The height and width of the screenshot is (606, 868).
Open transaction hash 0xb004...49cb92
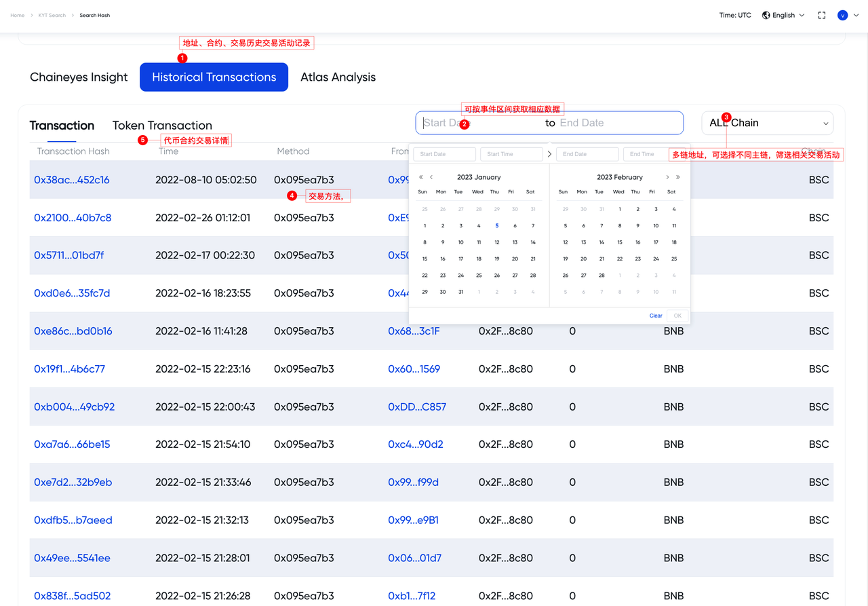(x=75, y=407)
